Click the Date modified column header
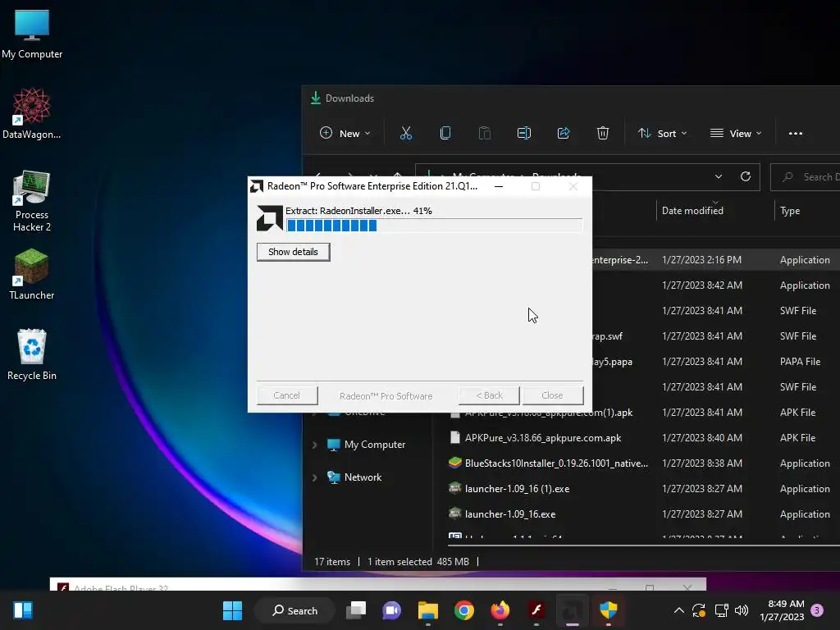This screenshot has height=630, width=840. tap(692, 211)
